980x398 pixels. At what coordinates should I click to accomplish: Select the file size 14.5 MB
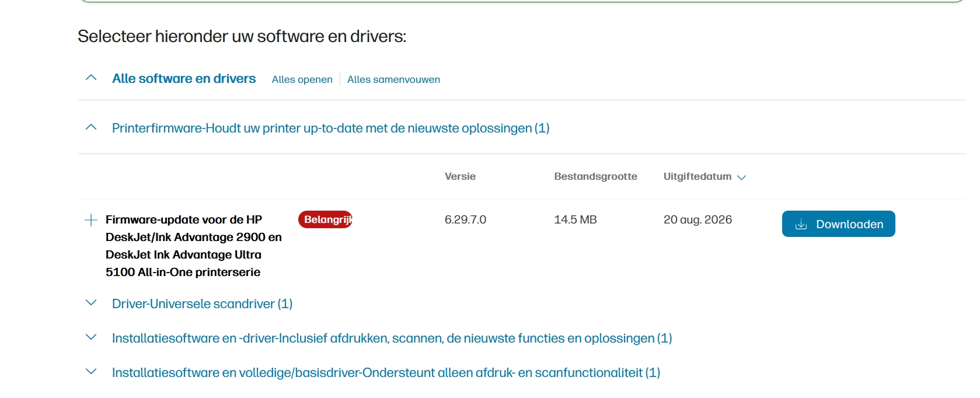pyautogui.click(x=576, y=219)
